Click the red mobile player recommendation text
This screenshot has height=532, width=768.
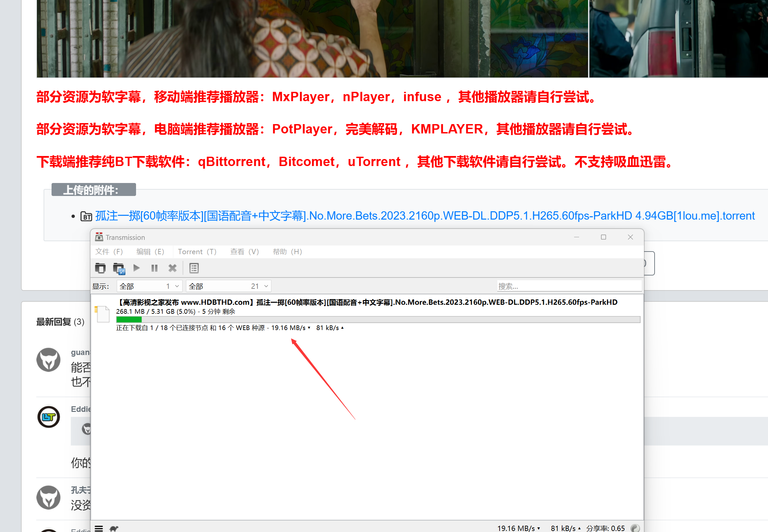tap(316, 97)
